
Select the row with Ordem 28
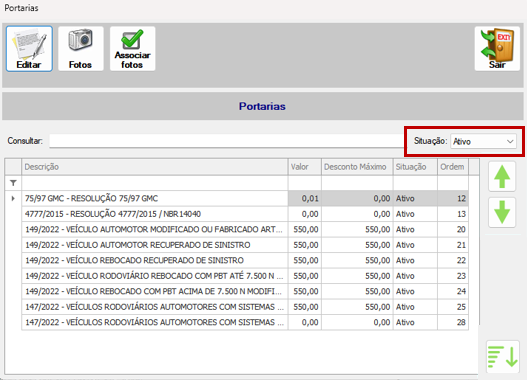point(245,322)
